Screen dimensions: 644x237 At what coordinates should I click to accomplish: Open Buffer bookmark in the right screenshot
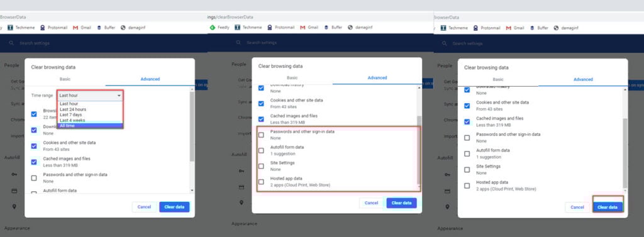tap(539, 28)
